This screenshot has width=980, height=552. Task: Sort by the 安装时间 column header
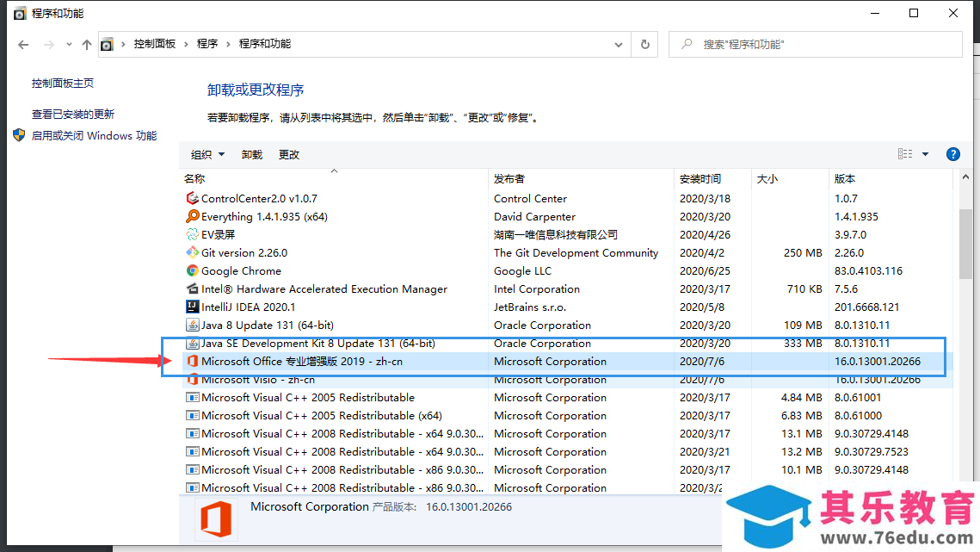pyautogui.click(x=712, y=179)
